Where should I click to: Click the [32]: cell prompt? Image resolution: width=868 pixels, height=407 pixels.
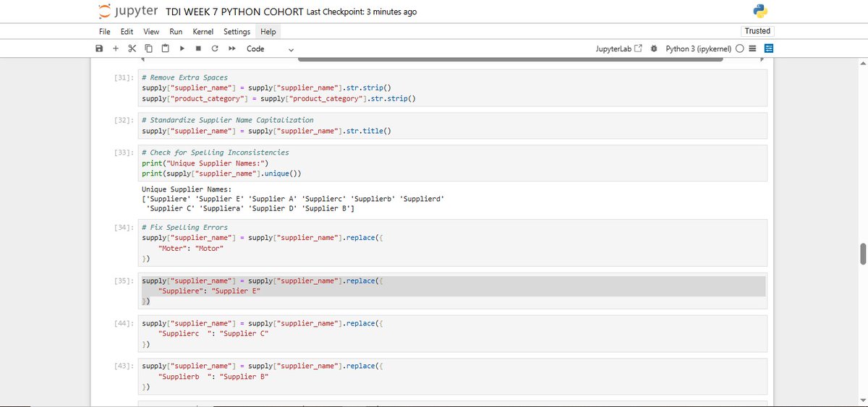click(x=124, y=120)
